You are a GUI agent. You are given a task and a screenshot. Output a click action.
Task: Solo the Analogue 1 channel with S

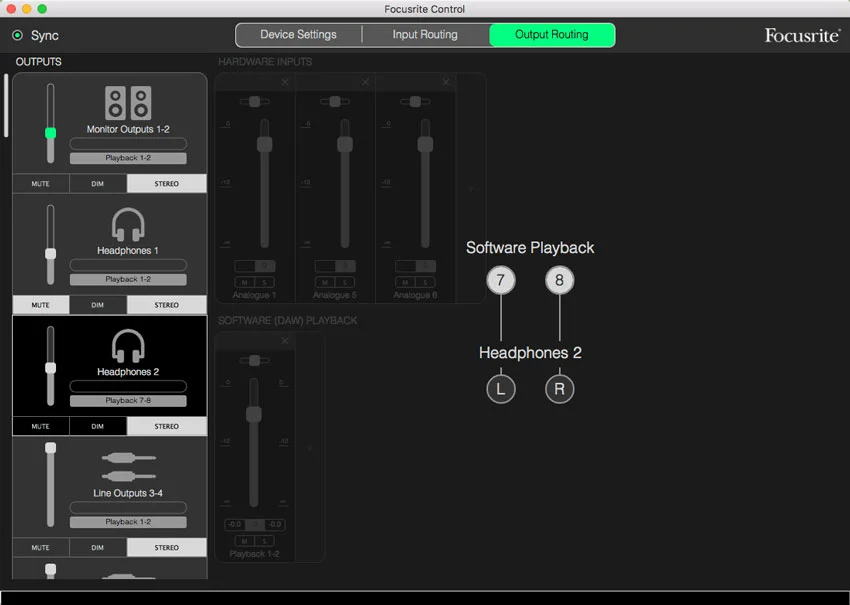pyautogui.click(x=265, y=282)
